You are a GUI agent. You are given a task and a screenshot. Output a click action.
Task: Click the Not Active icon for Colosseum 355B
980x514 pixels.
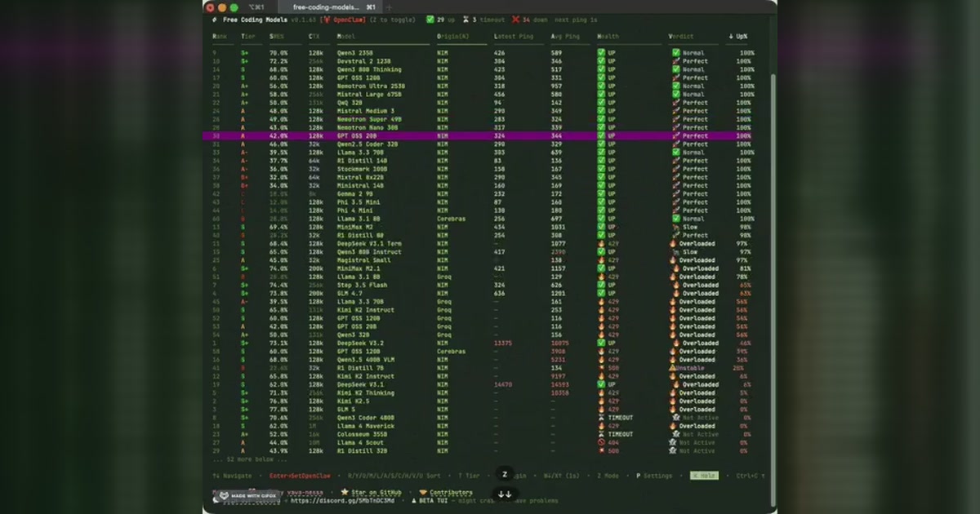[675, 434]
